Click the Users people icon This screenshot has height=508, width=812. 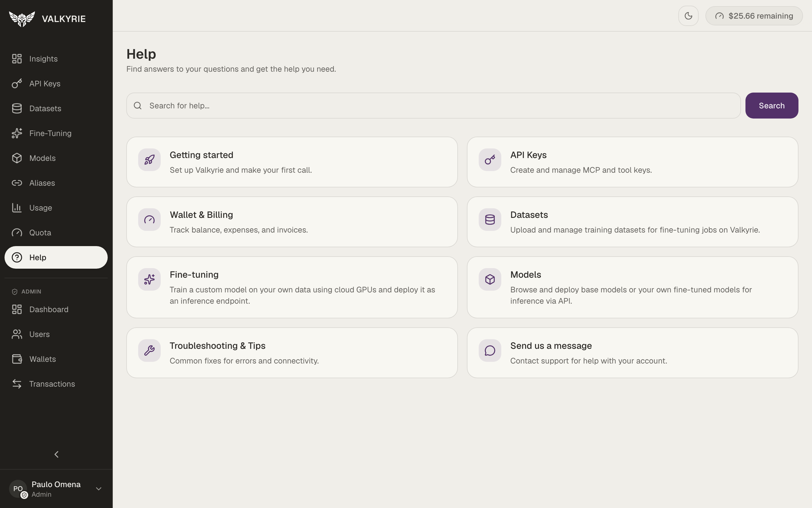(17, 334)
